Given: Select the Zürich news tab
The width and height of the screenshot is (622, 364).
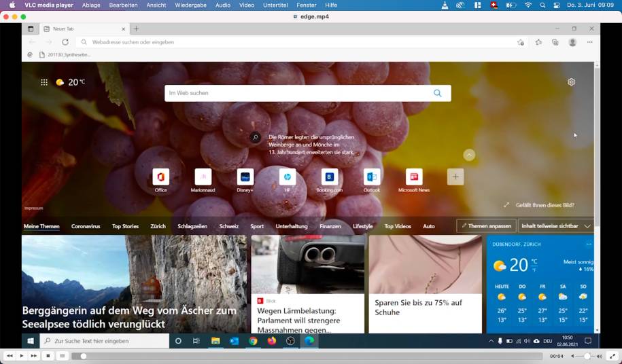Looking at the screenshot, I should coord(158,226).
